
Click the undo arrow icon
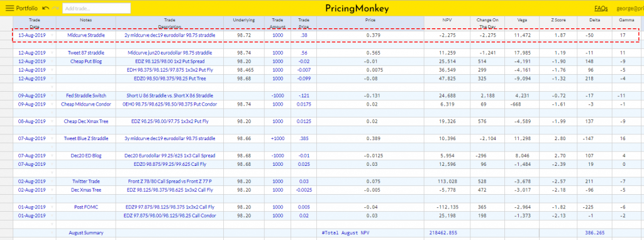tap(45, 8)
